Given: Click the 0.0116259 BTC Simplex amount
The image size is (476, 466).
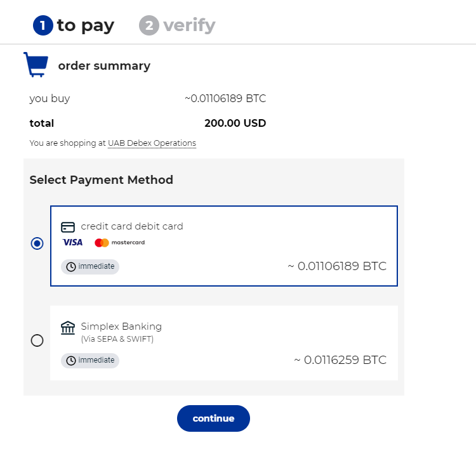Looking at the screenshot, I should [x=340, y=360].
